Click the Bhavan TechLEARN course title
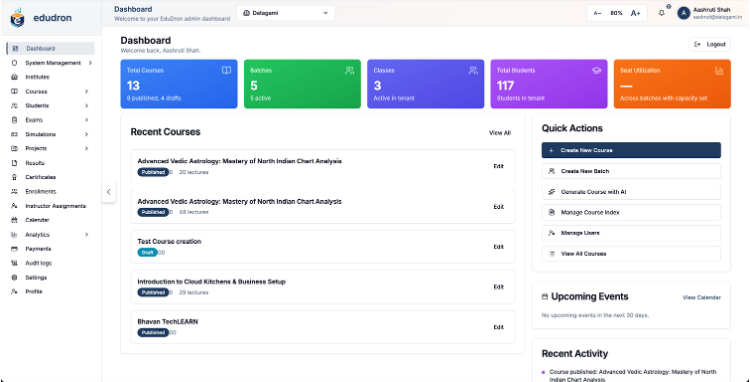This screenshot has height=382, width=750. pos(167,322)
